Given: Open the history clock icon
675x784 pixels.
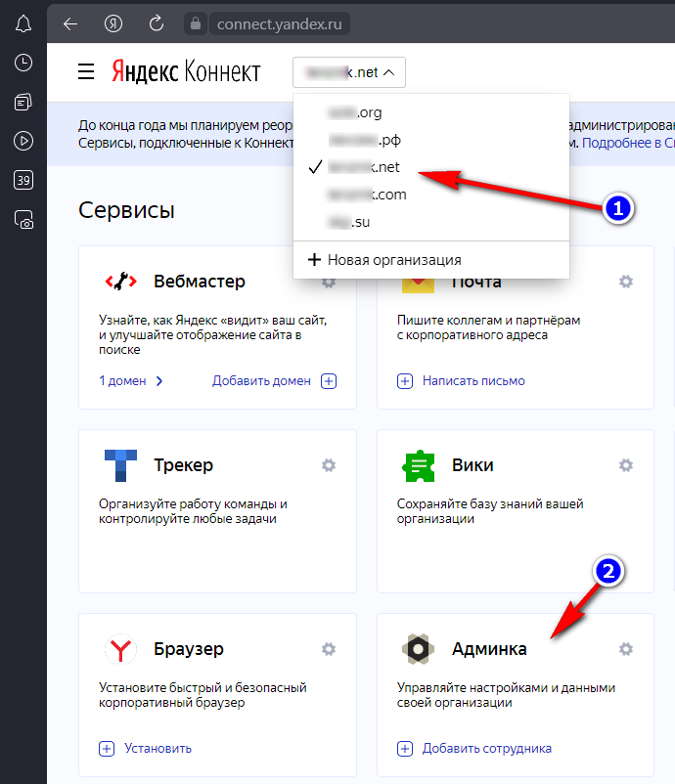Looking at the screenshot, I should (23, 63).
